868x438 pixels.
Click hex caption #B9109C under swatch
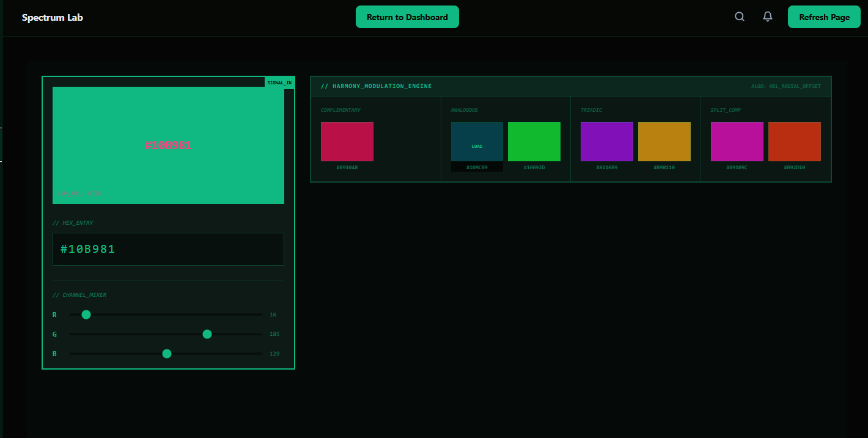[737, 167]
